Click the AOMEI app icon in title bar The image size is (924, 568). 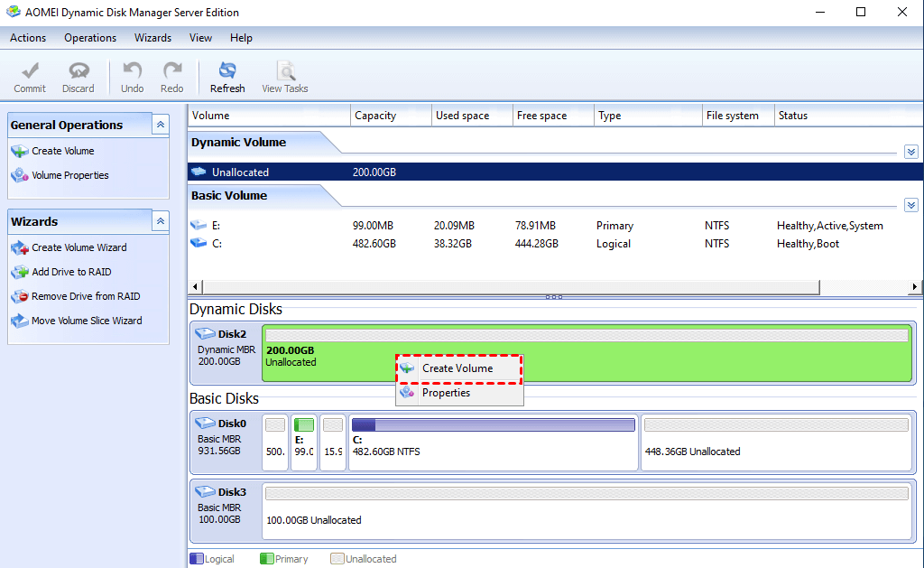click(13, 12)
